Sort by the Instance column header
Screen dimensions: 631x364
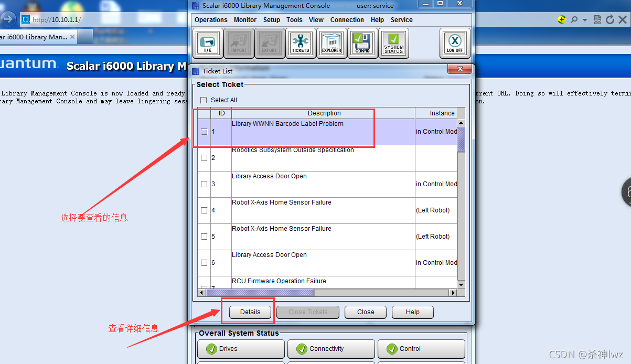(x=436, y=113)
